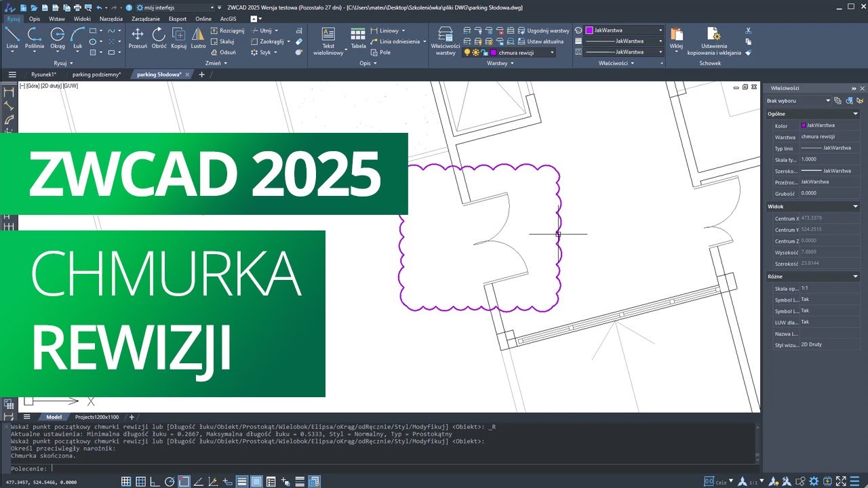Screen dimensions: 868x488
Task: Click the Rozciągnij stretch tool
Action: point(227,30)
